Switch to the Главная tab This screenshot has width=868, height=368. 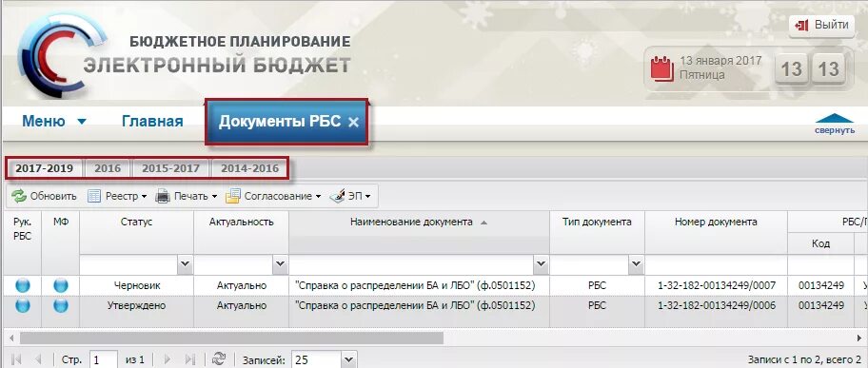coord(152,121)
